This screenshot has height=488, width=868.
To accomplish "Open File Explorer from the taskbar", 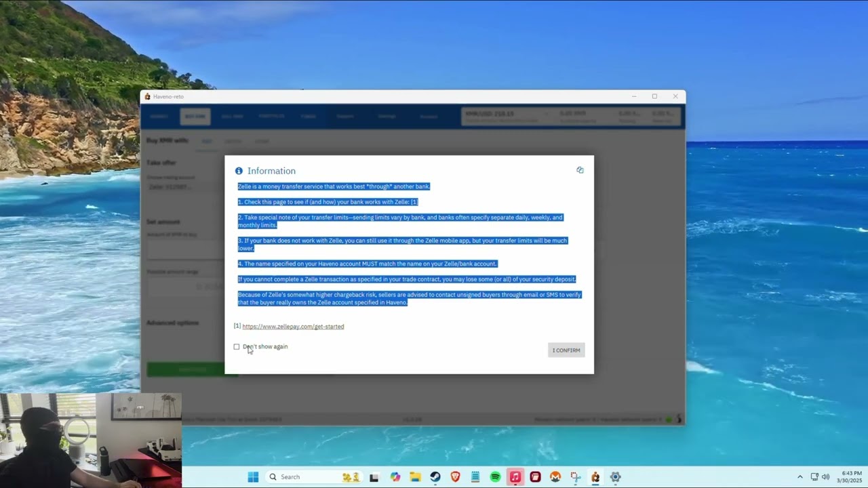I will 415,477.
